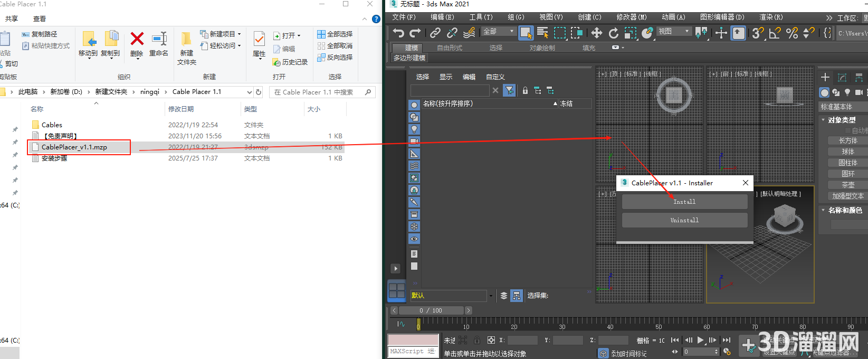The image size is (868, 359).
Task: Select the Unlink Selection tool
Action: point(452,33)
